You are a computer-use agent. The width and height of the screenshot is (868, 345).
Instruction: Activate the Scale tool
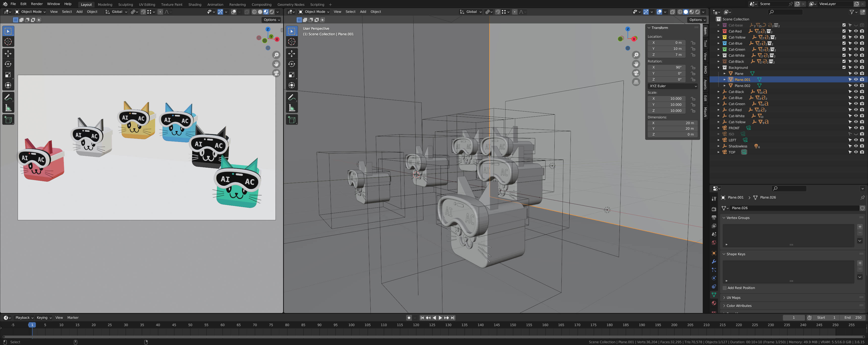[8, 75]
